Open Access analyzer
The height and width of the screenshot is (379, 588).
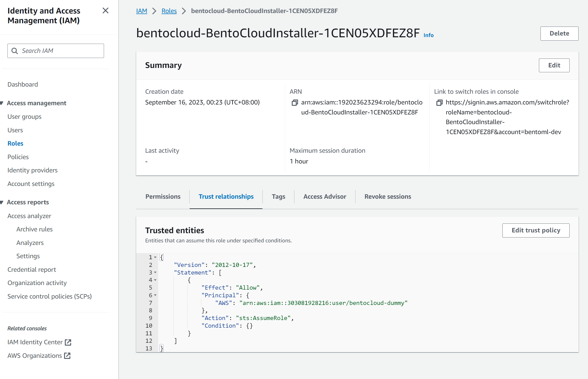tap(29, 216)
